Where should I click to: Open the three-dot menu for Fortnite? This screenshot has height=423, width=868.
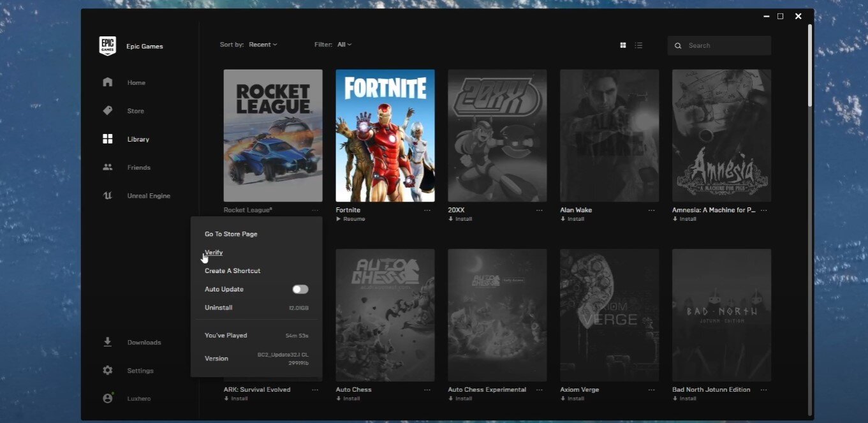coord(427,211)
